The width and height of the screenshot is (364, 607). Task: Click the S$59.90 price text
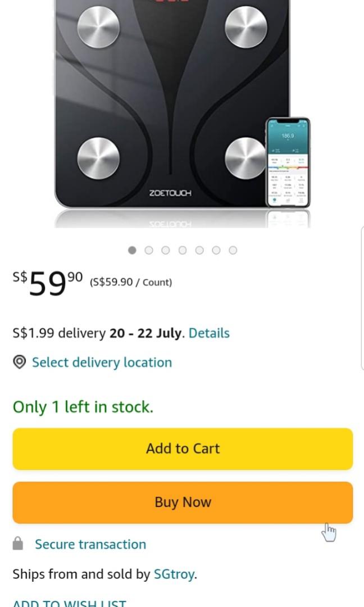48,282
